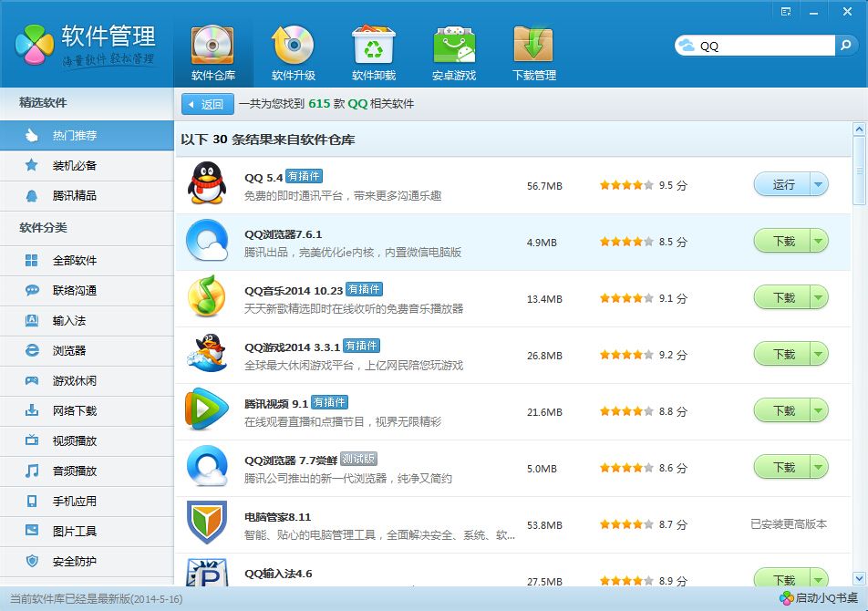Open 视频播放 category
The height and width of the screenshot is (611, 868).
click(x=87, y=440)
